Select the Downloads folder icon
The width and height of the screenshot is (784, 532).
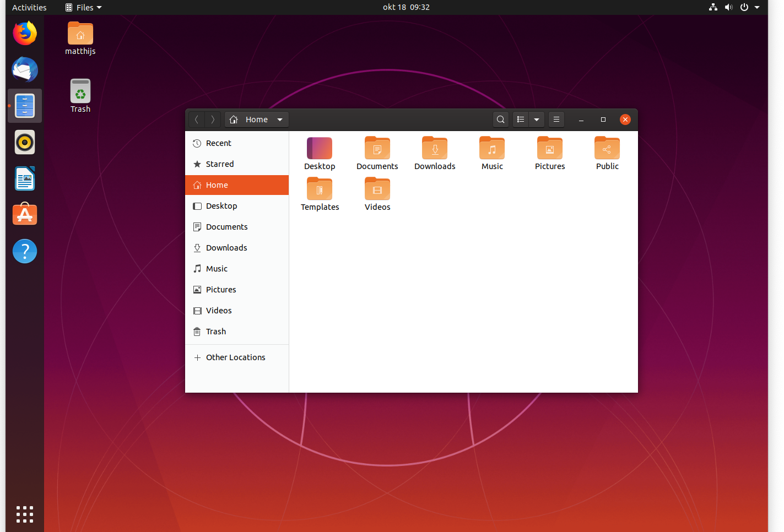coord(435,149)
